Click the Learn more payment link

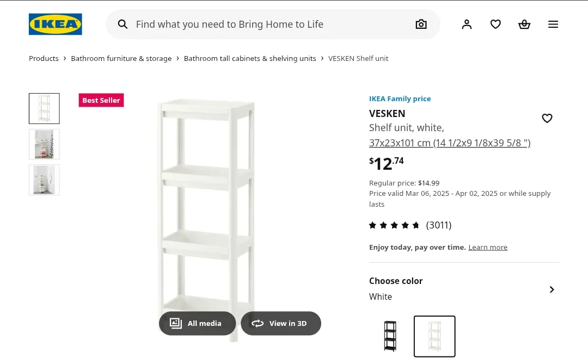coord(488,247)
